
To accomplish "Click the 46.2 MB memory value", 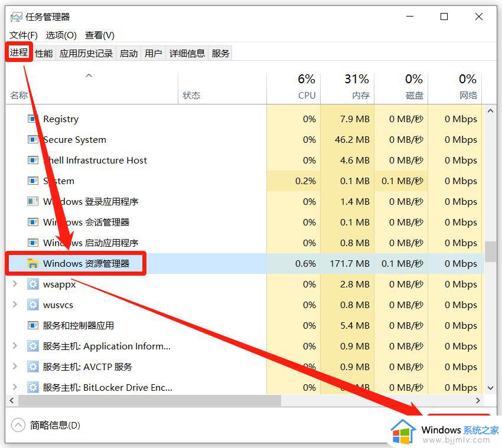I will pos(352,139).
